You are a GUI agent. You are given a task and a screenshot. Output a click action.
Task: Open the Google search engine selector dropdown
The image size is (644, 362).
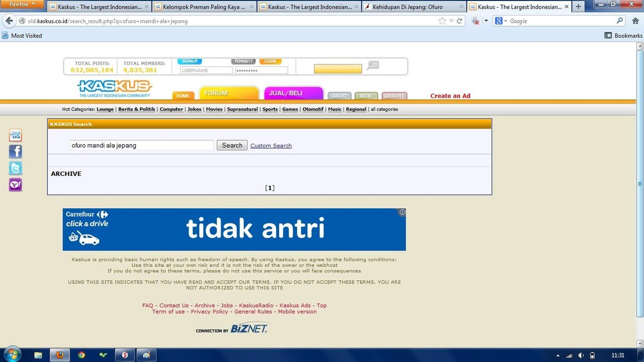[x=501, y=21]
